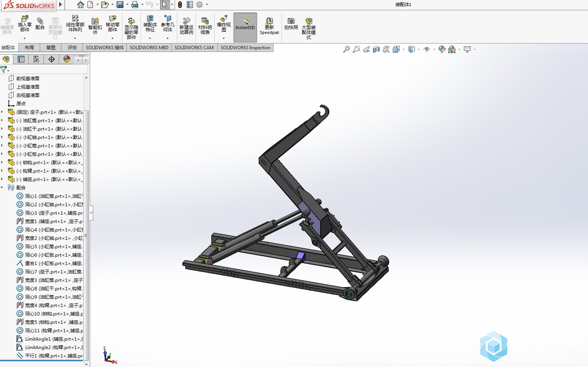Open Exploded View dropdown arrow
The width and height of the screenshot is (588, 367).
224,38
